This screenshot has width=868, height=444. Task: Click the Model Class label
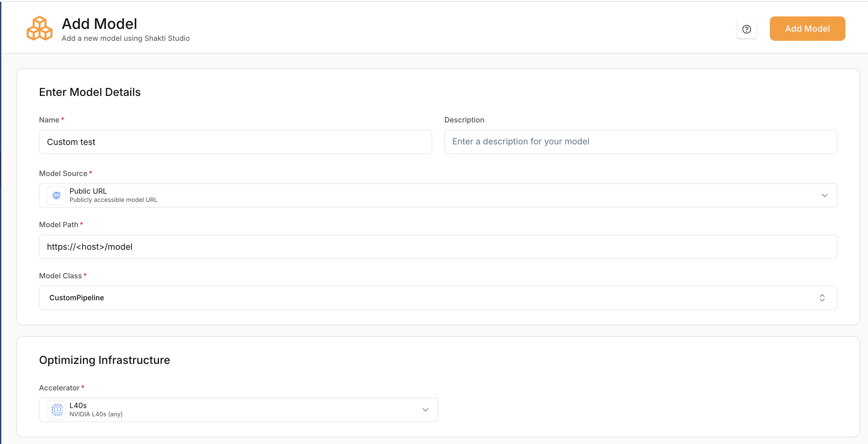(60, 276)
